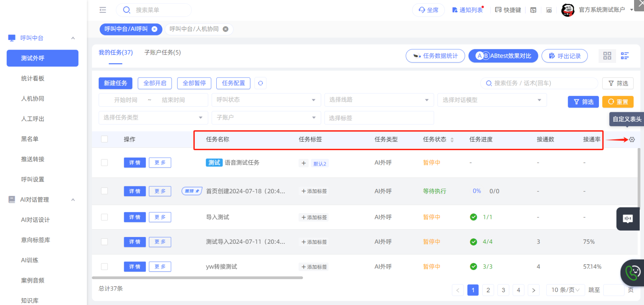644x305 pixels.
Task: Click the sidebar collapse hamburger icon
Action: click(x=103, y=10)
